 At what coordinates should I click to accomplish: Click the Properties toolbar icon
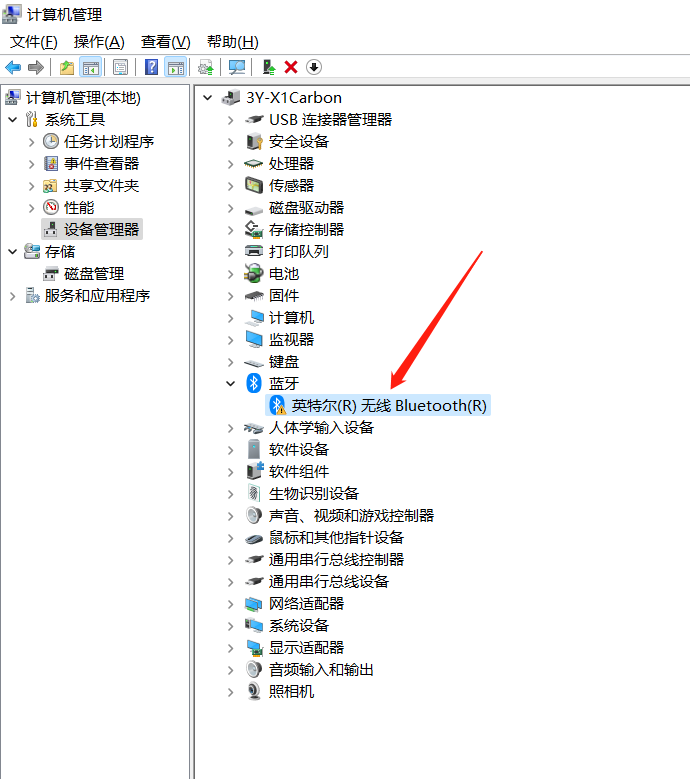click(x=120, y=67)
